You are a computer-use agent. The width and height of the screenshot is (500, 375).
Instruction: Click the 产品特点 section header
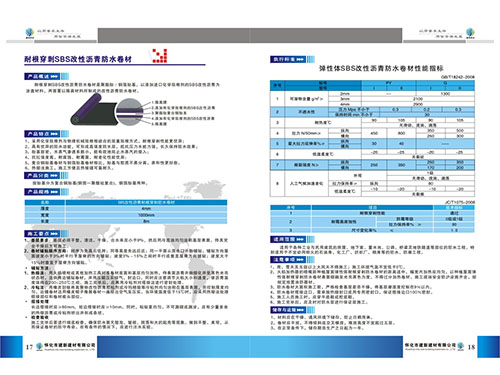click(47, 134)
